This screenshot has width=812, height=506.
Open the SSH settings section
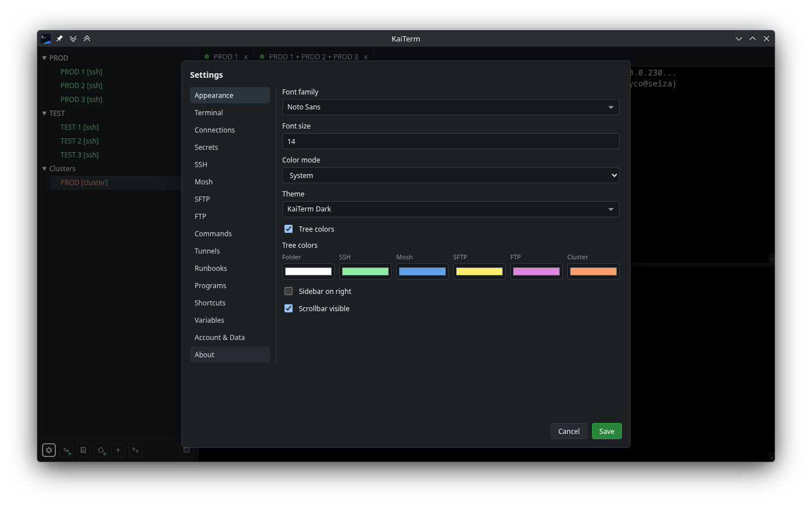[x=230, y=164]
